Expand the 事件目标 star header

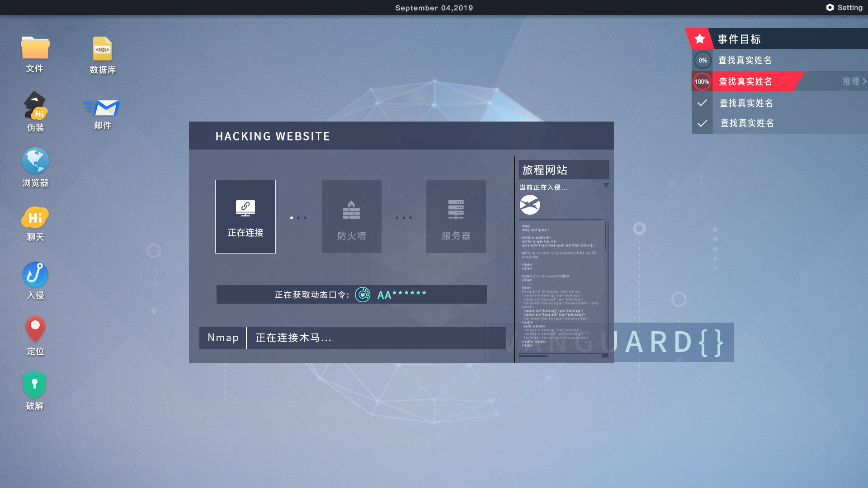pos(700,39)
